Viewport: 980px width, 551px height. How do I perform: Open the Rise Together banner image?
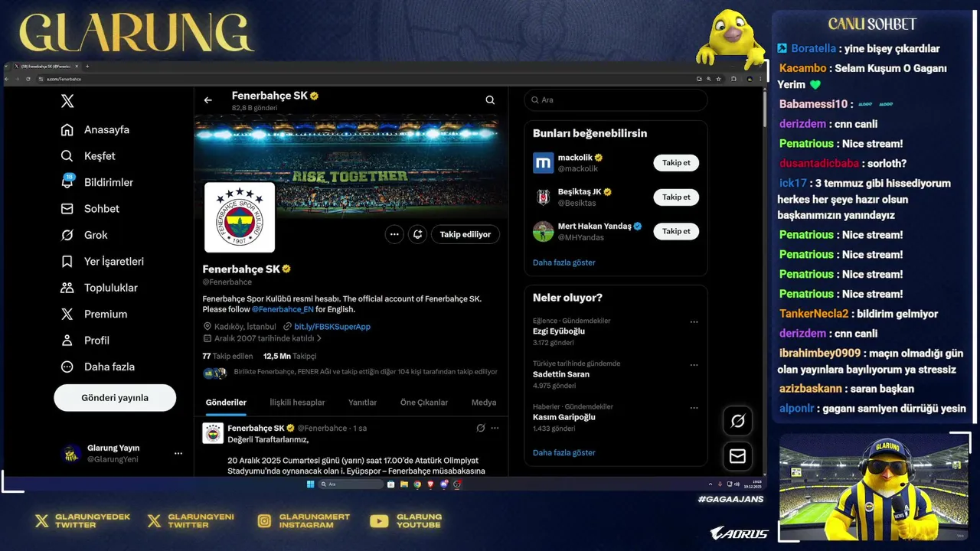point(351,166)
